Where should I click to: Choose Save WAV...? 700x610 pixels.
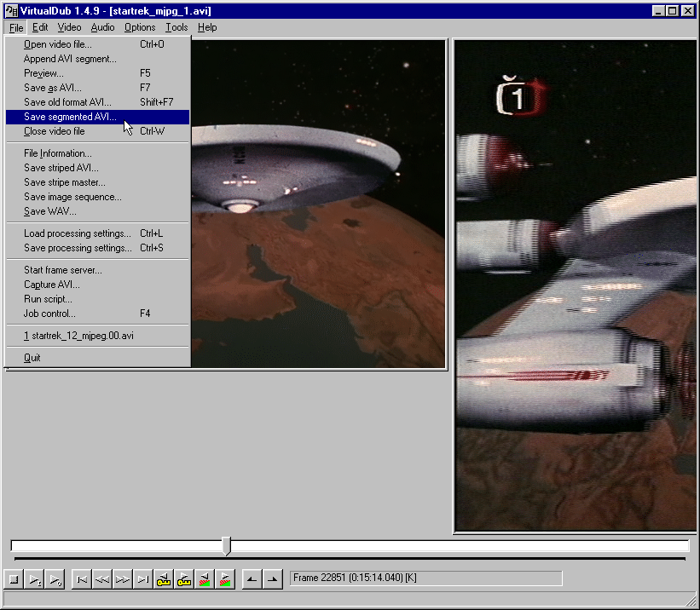(98, 211)
